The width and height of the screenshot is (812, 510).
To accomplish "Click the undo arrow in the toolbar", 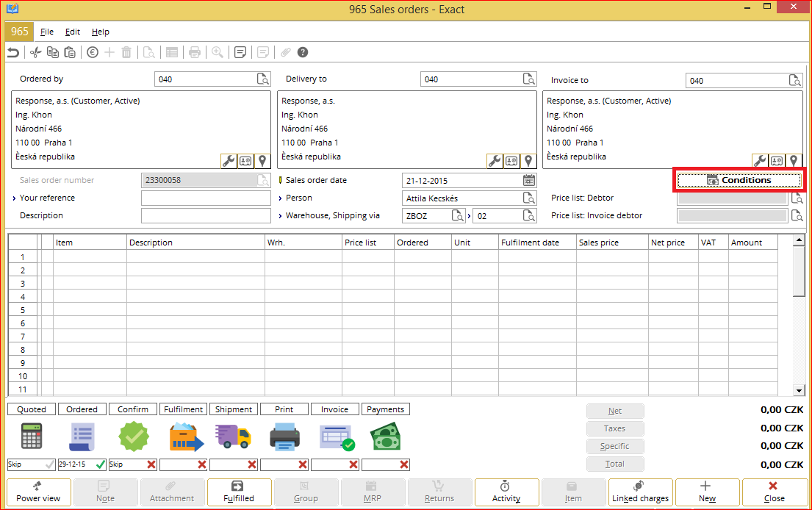I will [13, 52].
